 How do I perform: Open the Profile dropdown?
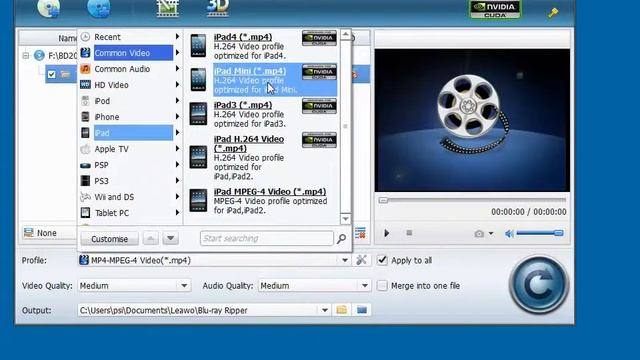click(x=345, y=260)
